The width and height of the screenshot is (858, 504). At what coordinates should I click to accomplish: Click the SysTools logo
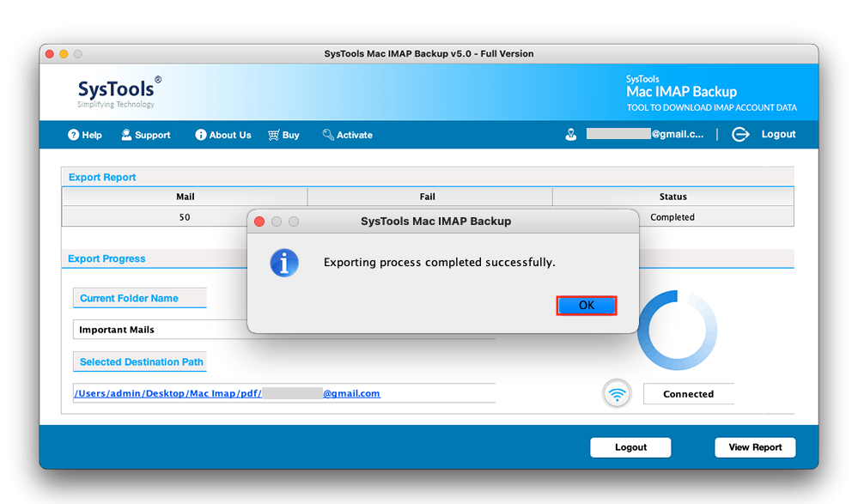point(119,92)
